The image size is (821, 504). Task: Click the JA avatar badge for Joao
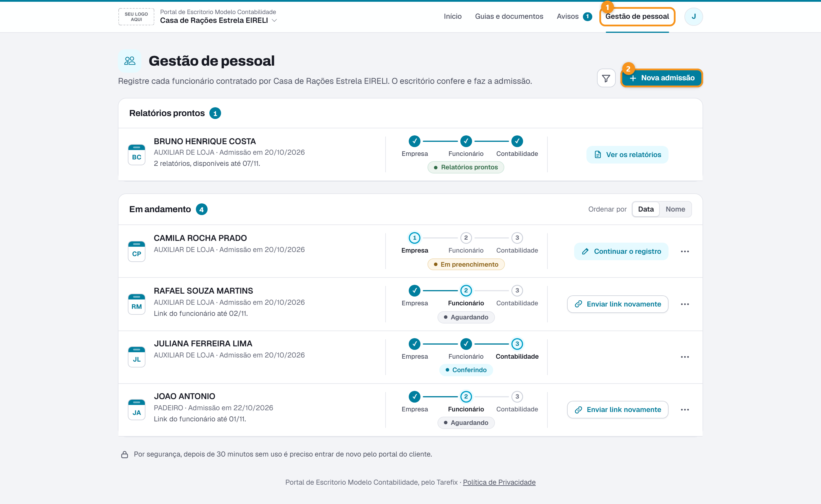[136, 410]
